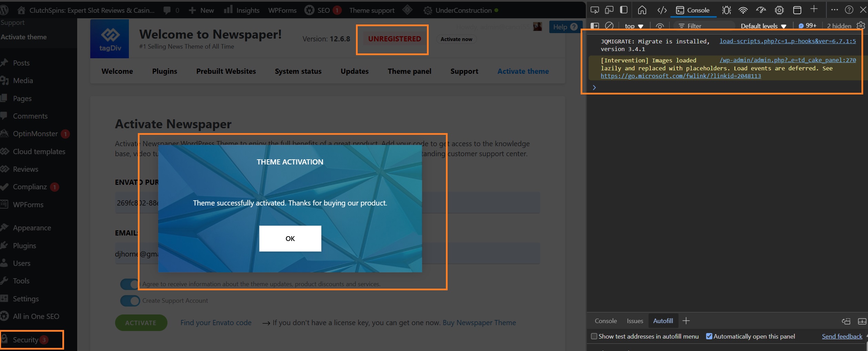Switch to the Issues drawer tab

(x=635, y=321)
